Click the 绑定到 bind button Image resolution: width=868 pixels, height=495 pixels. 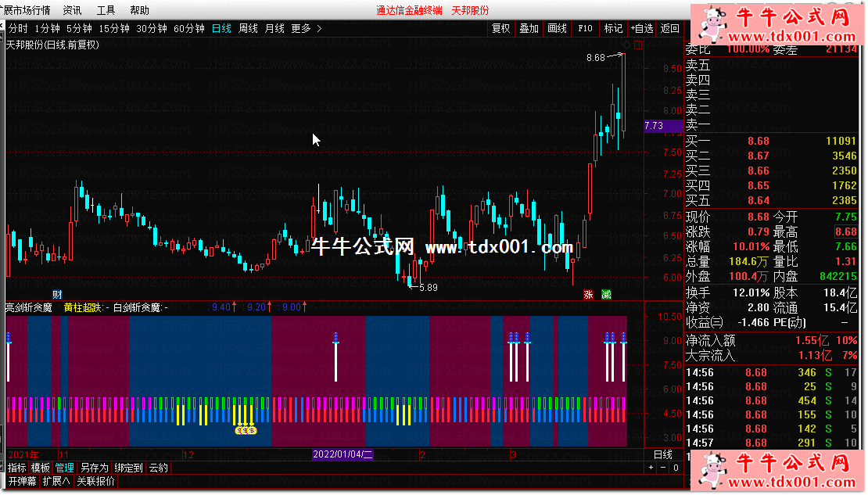(128, 468)
